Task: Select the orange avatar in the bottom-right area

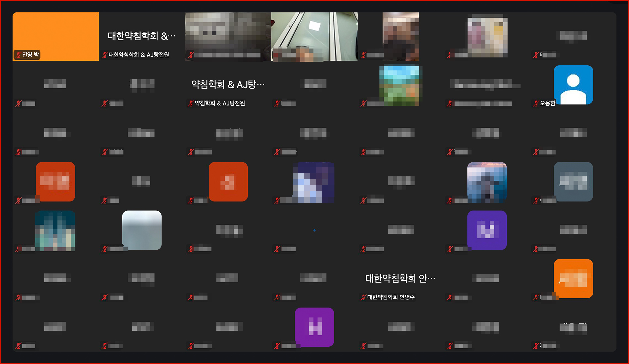Action: [x=573, y=279]
